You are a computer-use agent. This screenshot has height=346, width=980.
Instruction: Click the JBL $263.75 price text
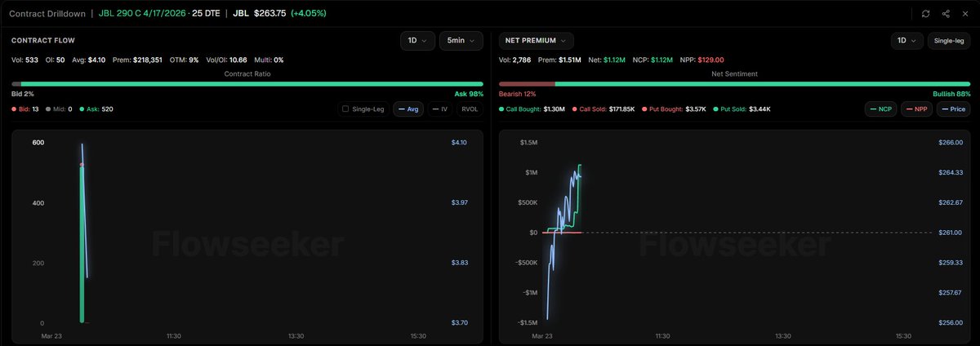click(x=259, y=14)
